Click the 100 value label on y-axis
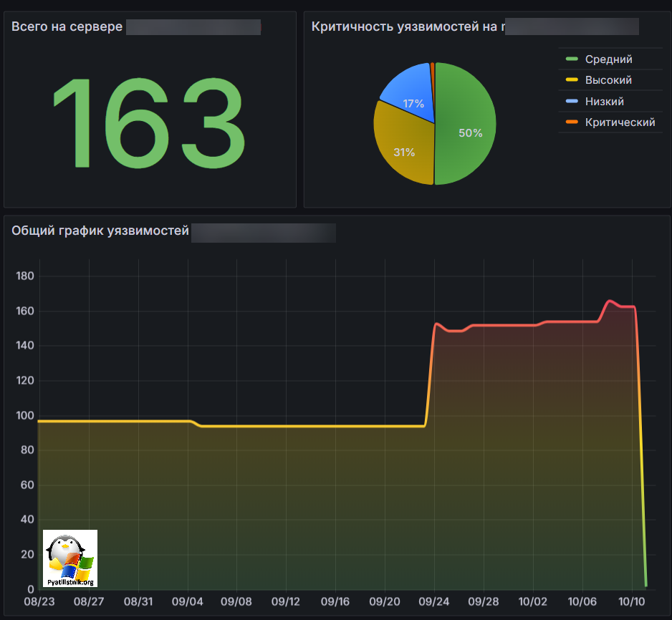 tap(24, 416)
